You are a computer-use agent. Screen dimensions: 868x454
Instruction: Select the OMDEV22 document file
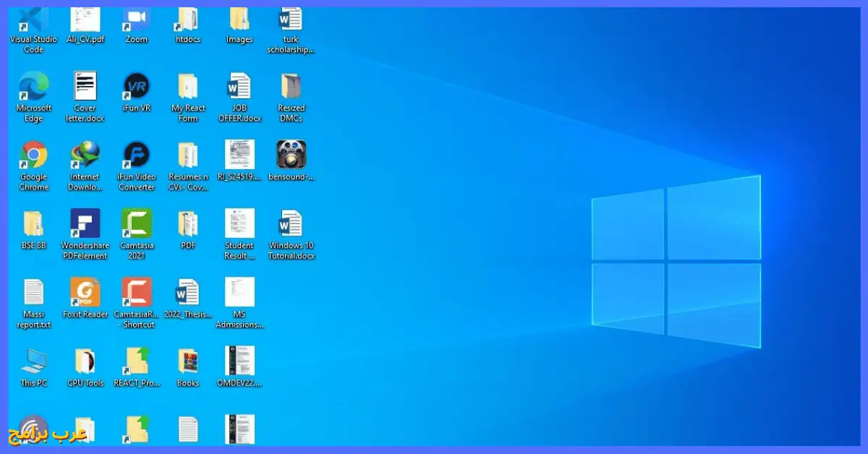(x=239, y=367)
